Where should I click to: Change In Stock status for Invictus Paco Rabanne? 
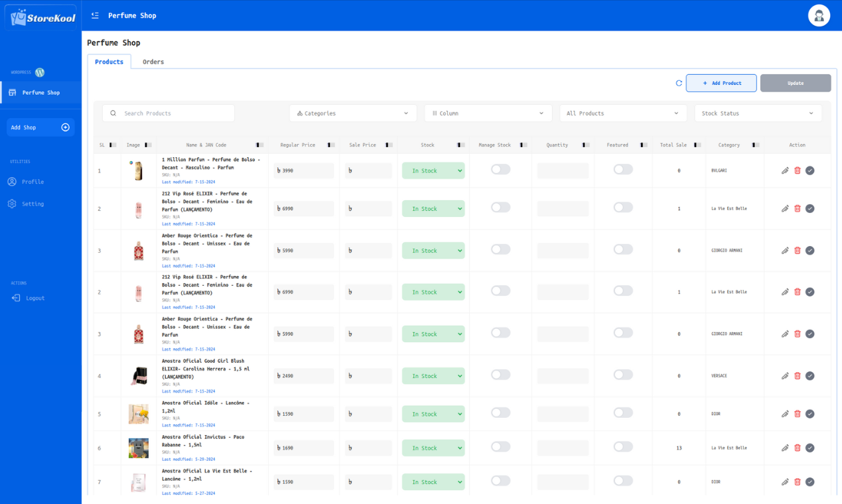(433, 448)
